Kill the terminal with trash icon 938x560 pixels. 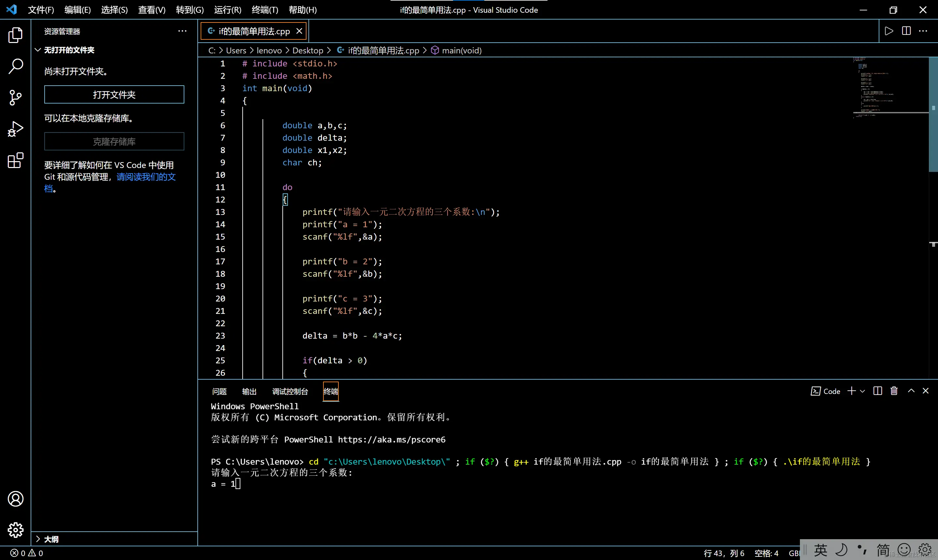[894, 391]
